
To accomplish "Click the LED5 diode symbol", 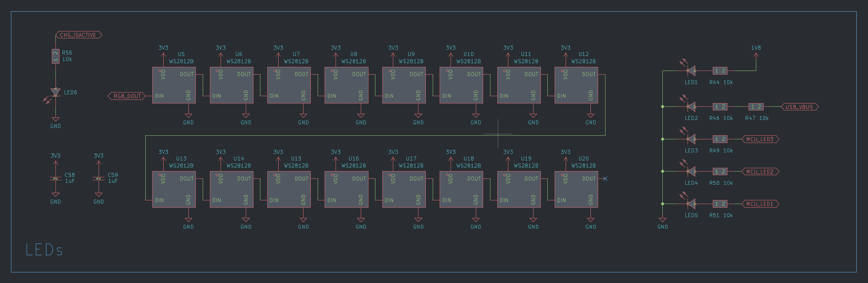I will pos(691,204).
